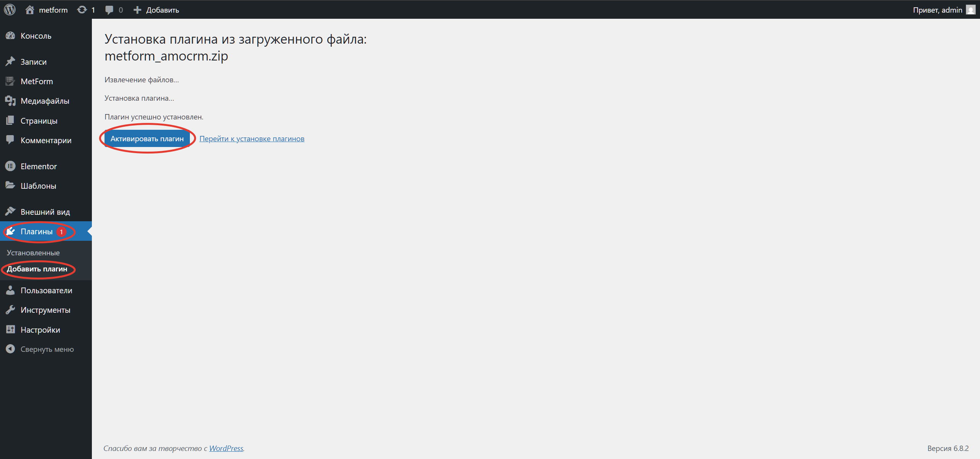This screenshot has height=459, width=980.
Task: Click the MetForm sidebar icon
Action: pyautogui.click(x=10, y=81)
